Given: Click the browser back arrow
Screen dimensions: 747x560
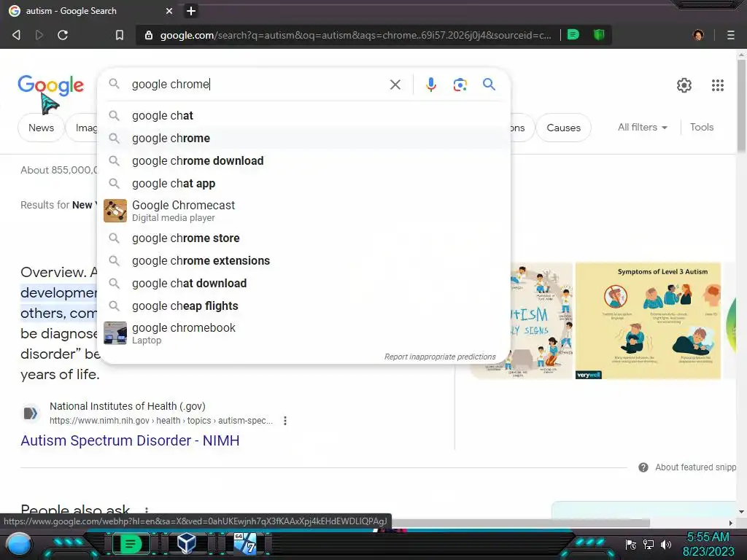Looking at the screenshot, I should coord(16,35).
